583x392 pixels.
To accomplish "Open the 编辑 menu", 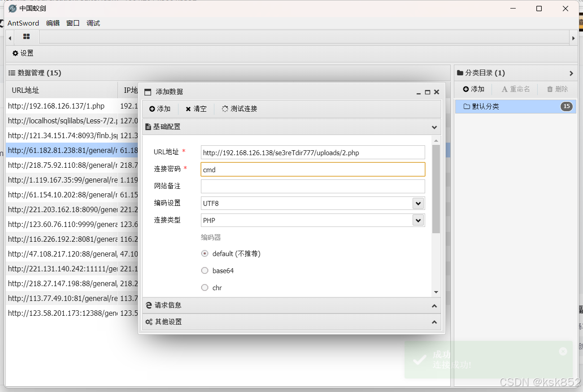I will (x=52, y=23).
